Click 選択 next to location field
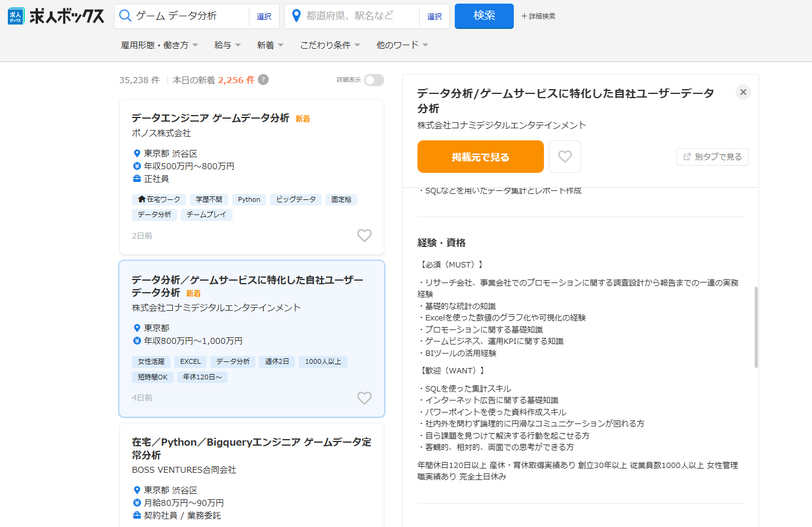This screenshot has width=812, height=527. [434, 16]
